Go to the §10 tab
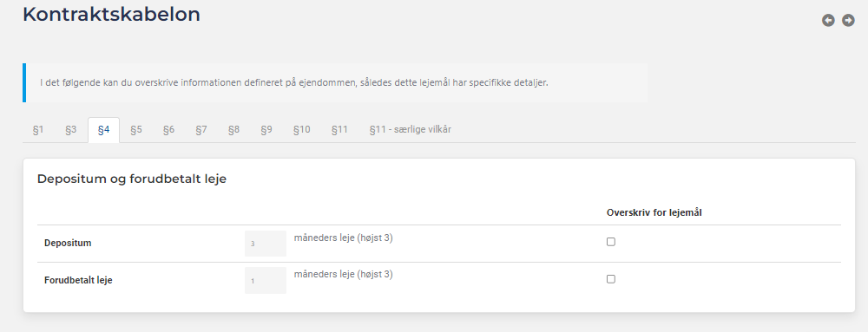The height and width of the screenshot is (332, 868). (302, 130)
